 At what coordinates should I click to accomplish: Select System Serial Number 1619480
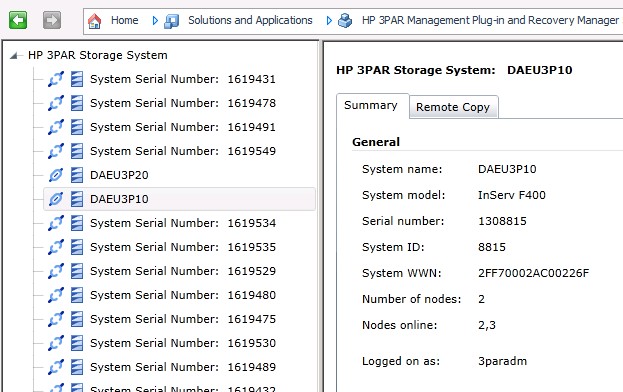[183, 295]
